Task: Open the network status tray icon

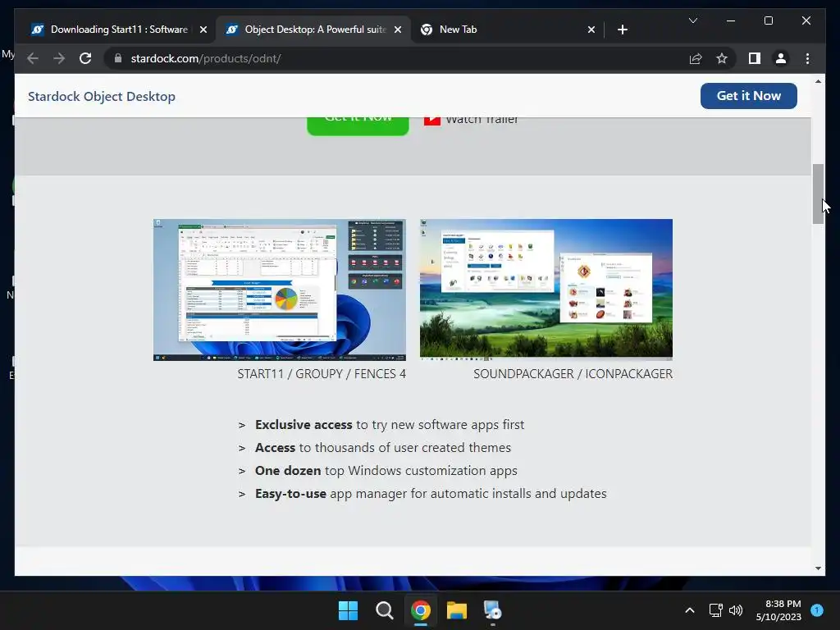Action: click(x=715, y=610)
